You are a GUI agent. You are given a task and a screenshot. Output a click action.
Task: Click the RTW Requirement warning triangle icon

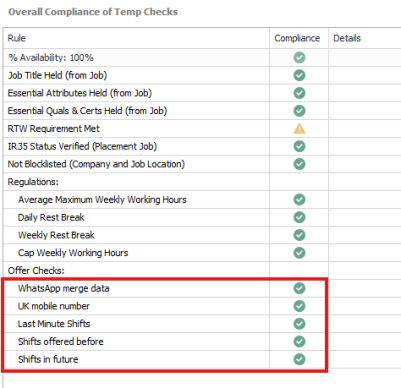[299, 129]
